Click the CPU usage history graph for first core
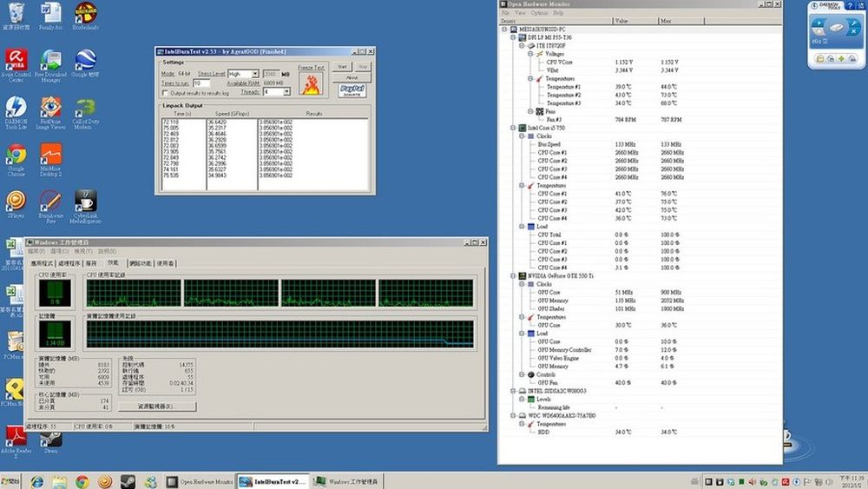The height and width of the screenshot is (489, 868). coord(134,293)
